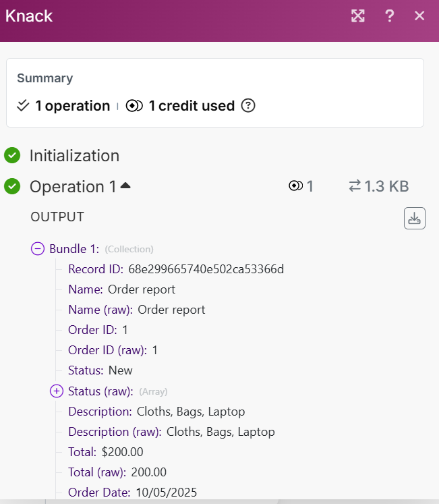Select the Description: Cloths, Bags, Laptop row
The image size is (439, 504).
click(156, 411)
